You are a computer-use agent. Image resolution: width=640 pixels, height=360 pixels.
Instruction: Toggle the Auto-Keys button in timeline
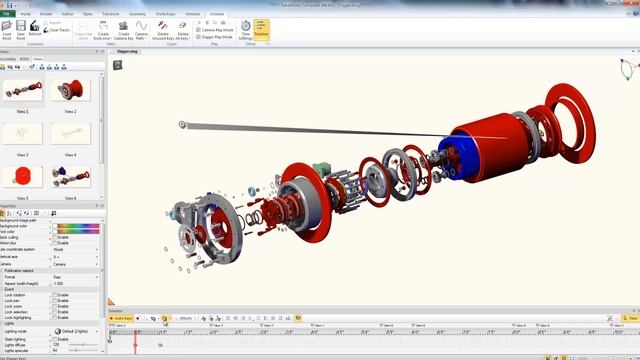pos(121,318)
